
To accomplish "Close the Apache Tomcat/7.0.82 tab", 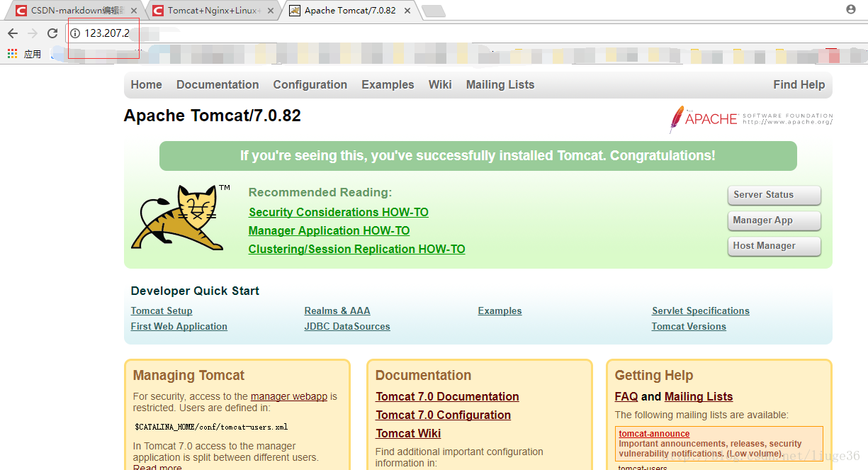I will coord(407,11).
